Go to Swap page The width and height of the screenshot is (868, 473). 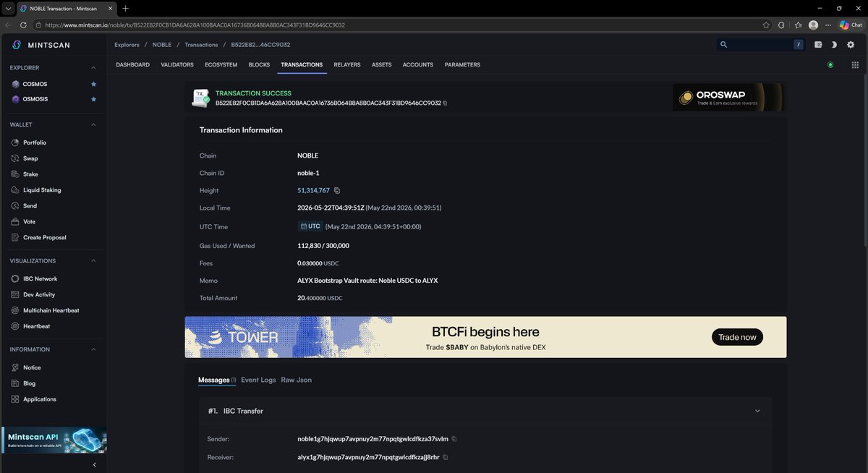coord(30,158)
